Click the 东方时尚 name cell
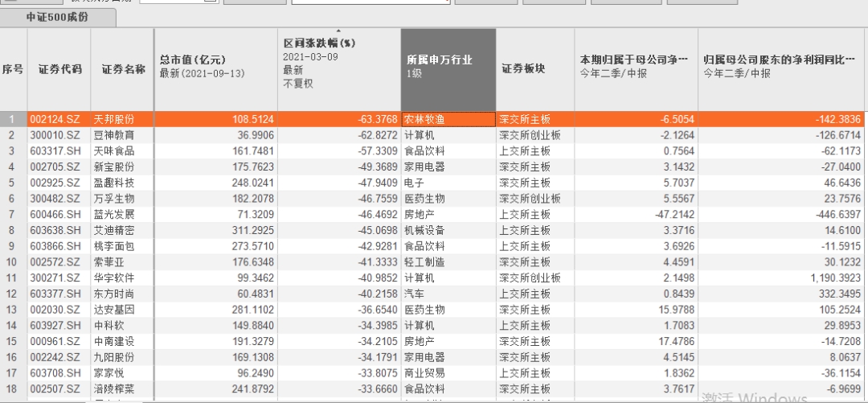The image size is (868, 403). tap(122, 294)
